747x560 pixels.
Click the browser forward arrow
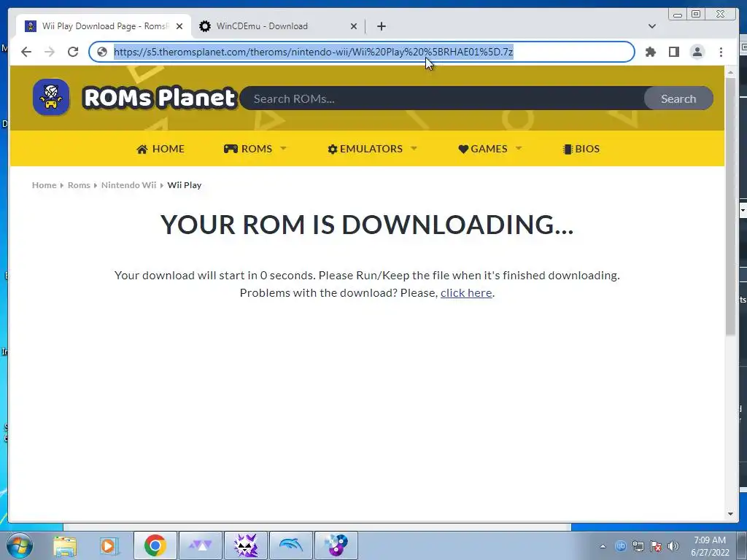point(50,52)
